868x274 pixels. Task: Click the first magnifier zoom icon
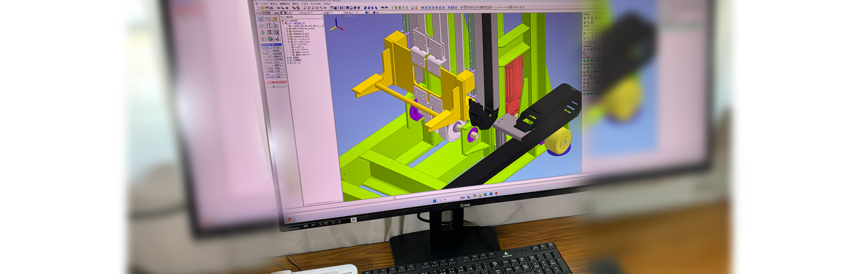[306, 8]
